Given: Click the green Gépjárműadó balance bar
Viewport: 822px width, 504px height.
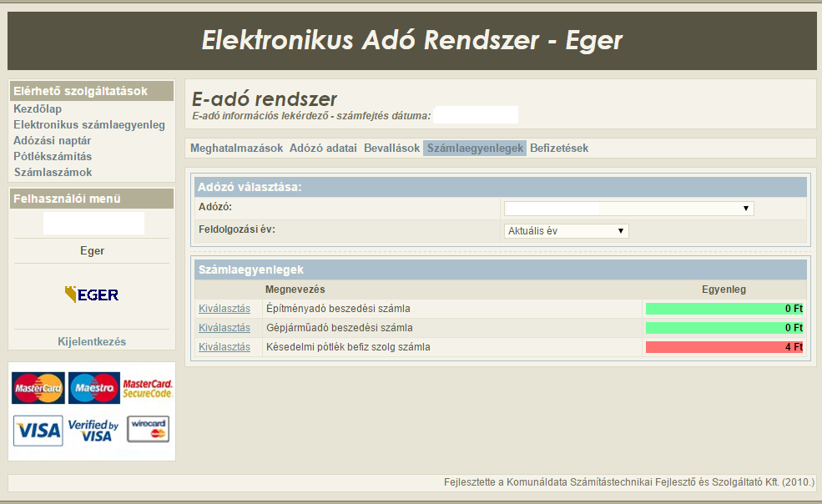Looking at the screenshot, I should 724,328.
